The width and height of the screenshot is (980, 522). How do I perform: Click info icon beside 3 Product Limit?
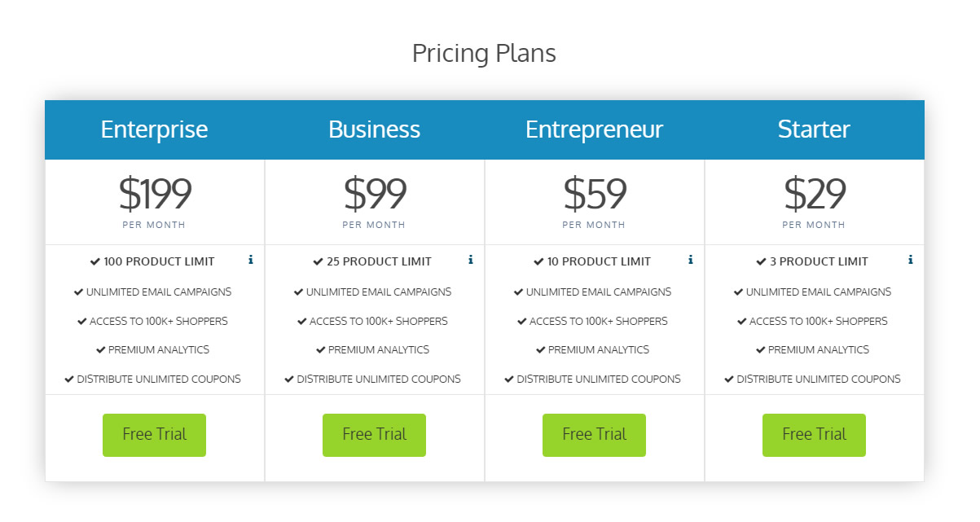click(911, 260)
